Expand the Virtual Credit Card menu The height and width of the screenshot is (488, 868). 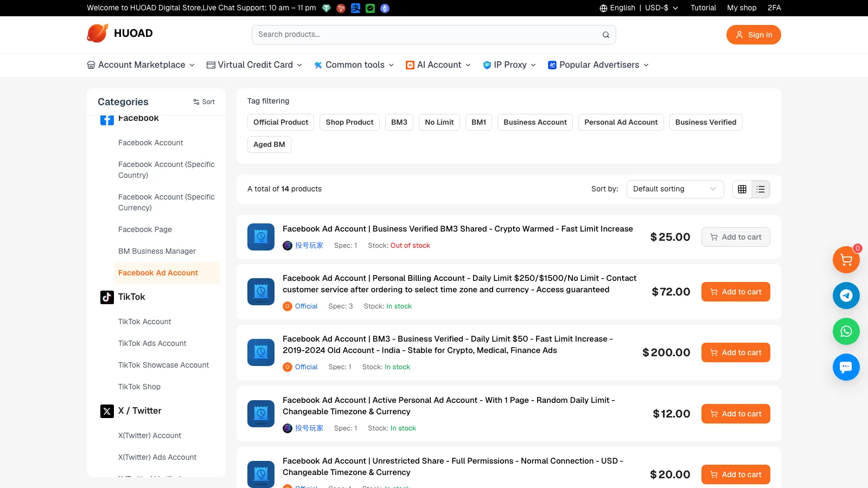254,65
